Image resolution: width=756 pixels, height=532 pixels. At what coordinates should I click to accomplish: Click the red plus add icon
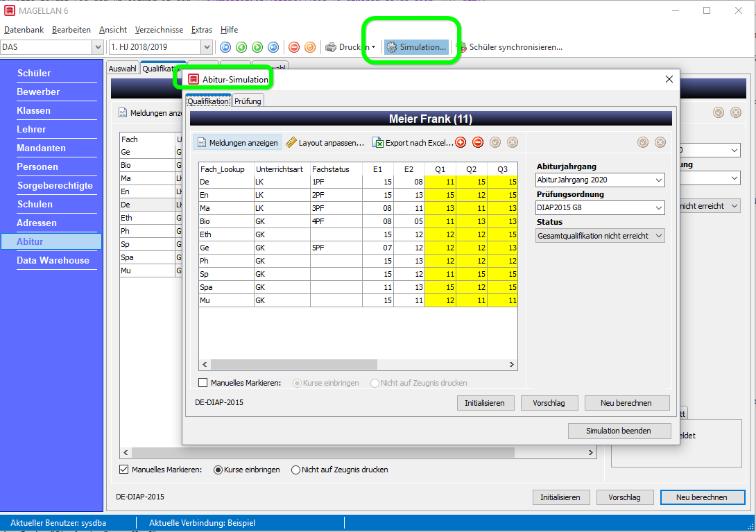coord(461,142)
